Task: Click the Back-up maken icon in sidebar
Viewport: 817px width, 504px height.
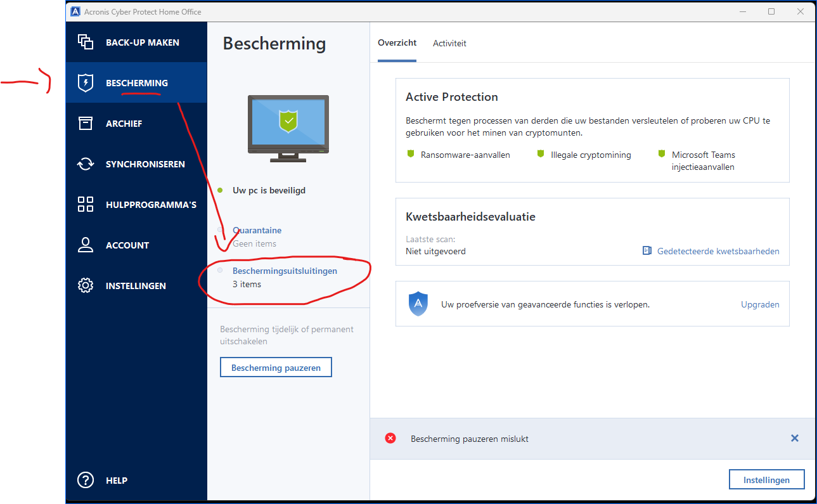Action: click(86, 42)
